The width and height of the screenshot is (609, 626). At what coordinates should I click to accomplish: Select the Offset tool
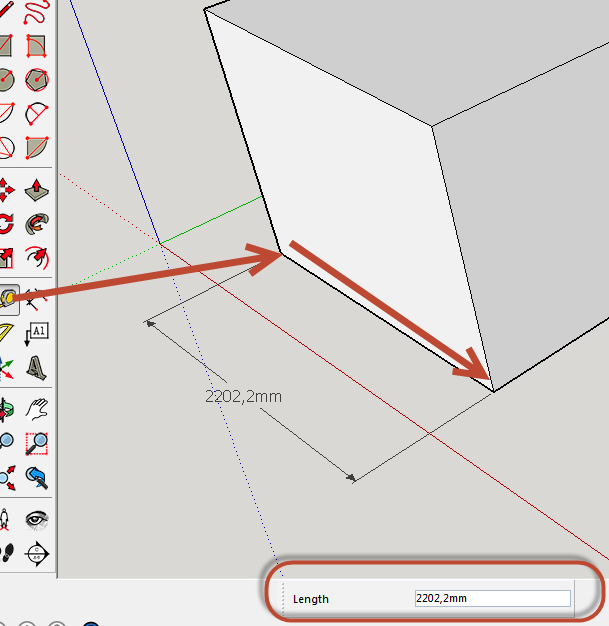37,258
